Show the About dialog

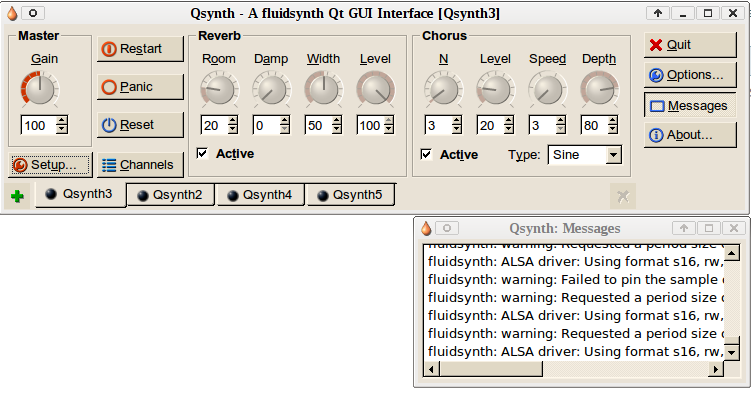[690, 135]
